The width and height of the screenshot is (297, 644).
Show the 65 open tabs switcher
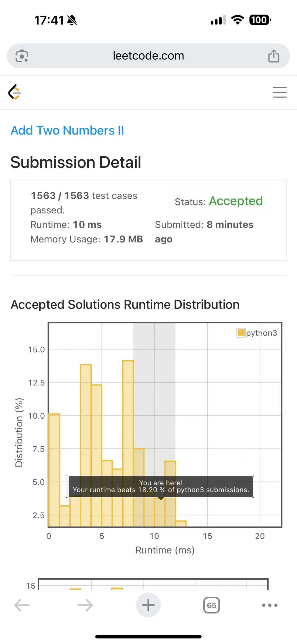(211, 605)
